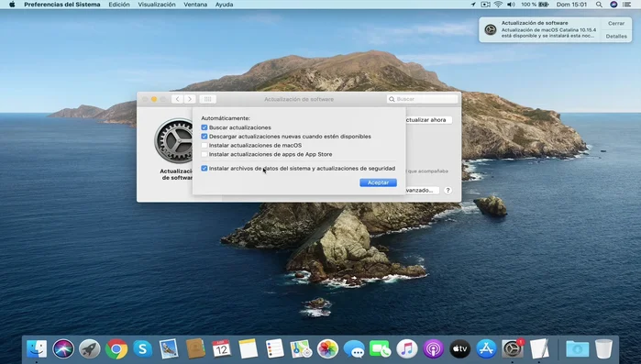The height and width of the screenshot is (364, 641).
Task: Show all preferences grid button
Action: click(x=207, y=99)
